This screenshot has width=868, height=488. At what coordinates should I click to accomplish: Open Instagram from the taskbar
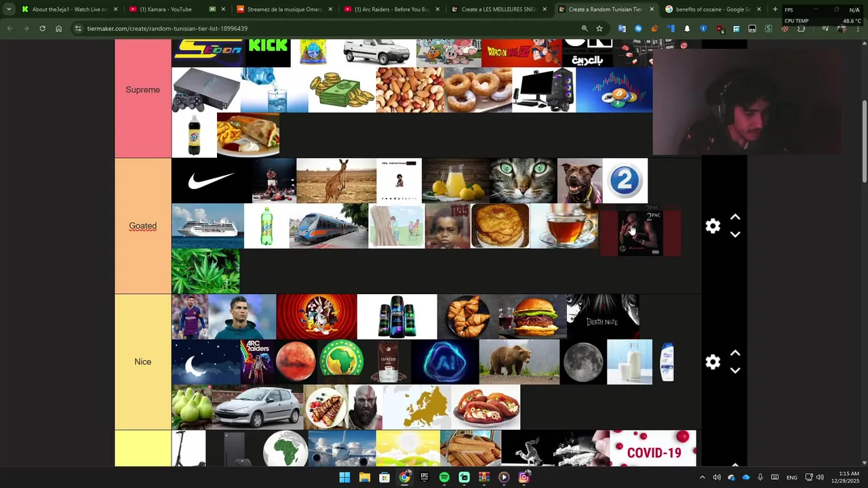click(x=524, y=478)
